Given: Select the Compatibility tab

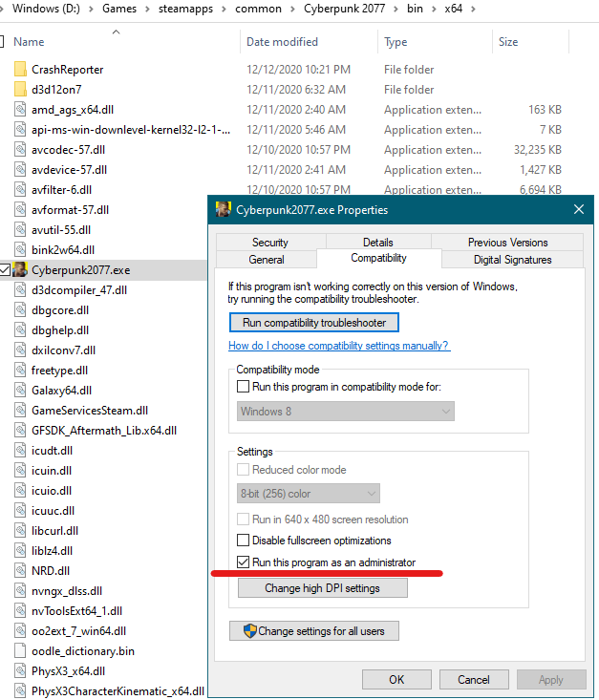Looking at the screenshot, I should point(378,258).
